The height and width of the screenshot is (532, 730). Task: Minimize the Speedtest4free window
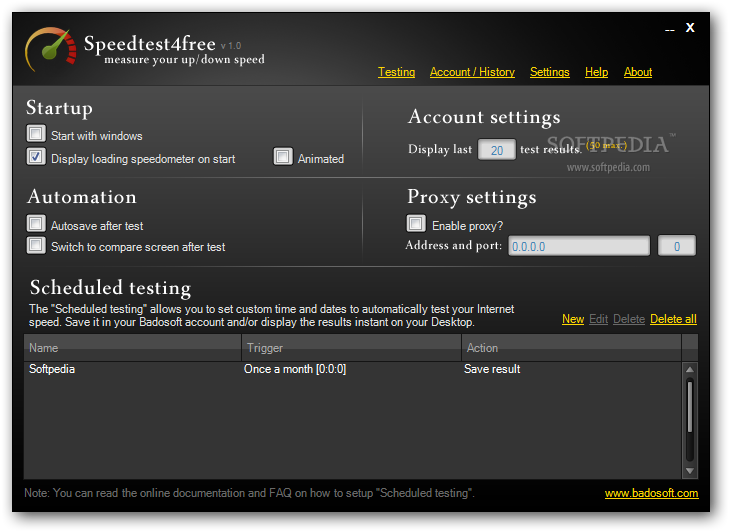point(669,30)
